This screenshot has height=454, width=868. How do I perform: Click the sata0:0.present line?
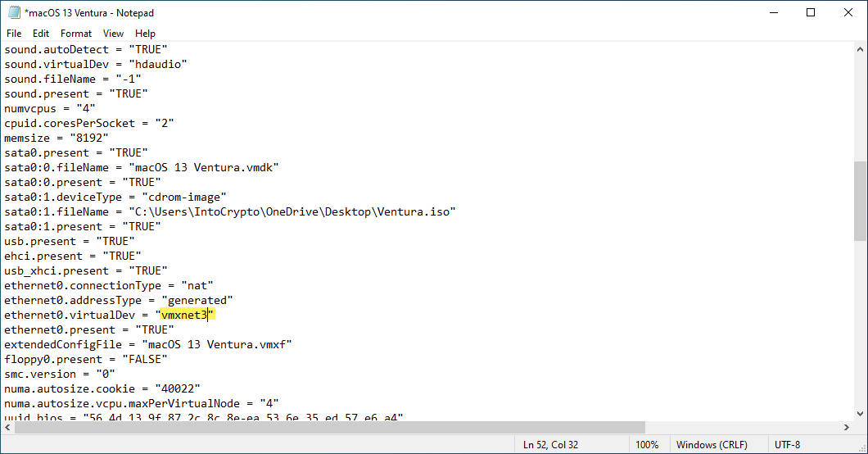(83, 182)
